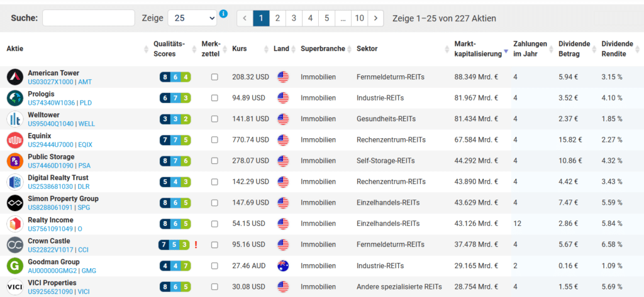The image size is (644, 297).
Task: Sort table by Superbranche column
Action: (x=323, y=49)
